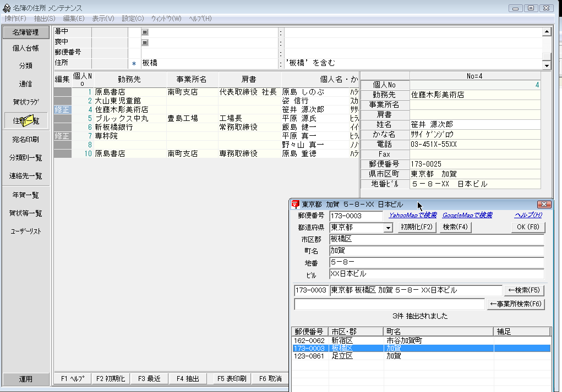Select the 新板橋銀行 row
This screenshot has height=392, width=562.
click(206, 127)
